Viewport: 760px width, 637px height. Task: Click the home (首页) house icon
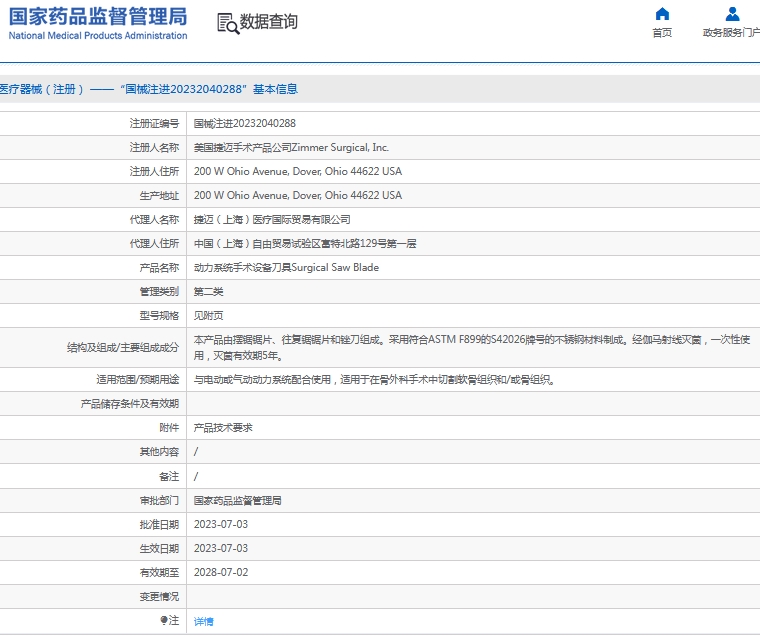[x=662, y=14]
